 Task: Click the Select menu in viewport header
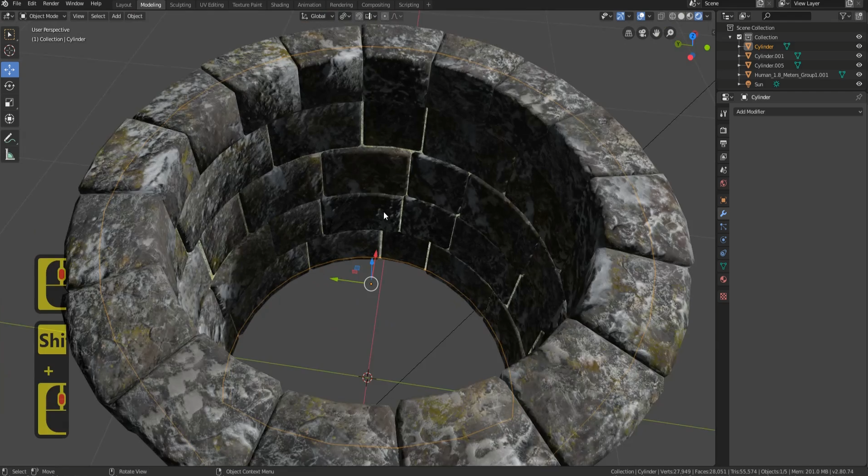coord(98,16)
